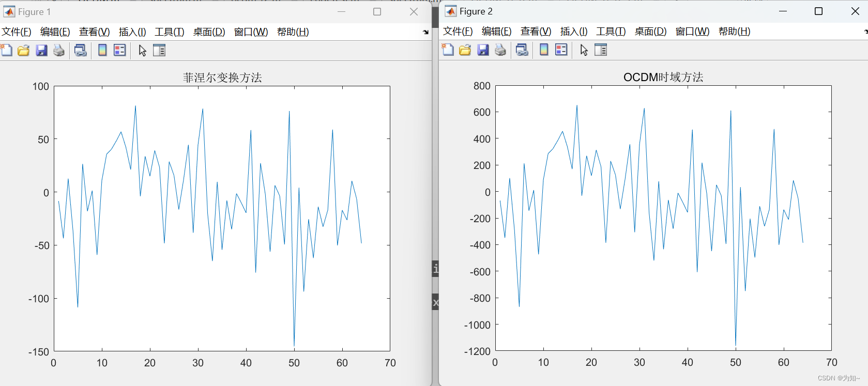Open 桌面(D) menu in Figure 2
This screenshot has width=868, height=386.
tap(651, 32)
